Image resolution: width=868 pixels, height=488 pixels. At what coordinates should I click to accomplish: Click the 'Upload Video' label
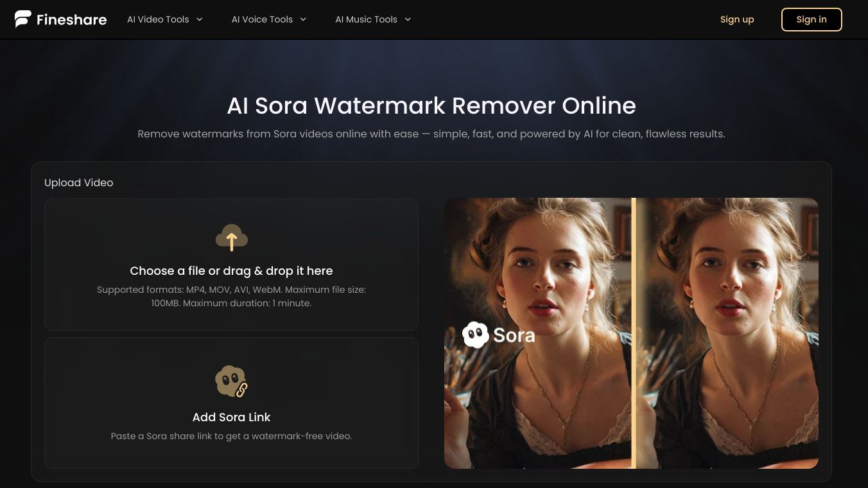point(78,182)
